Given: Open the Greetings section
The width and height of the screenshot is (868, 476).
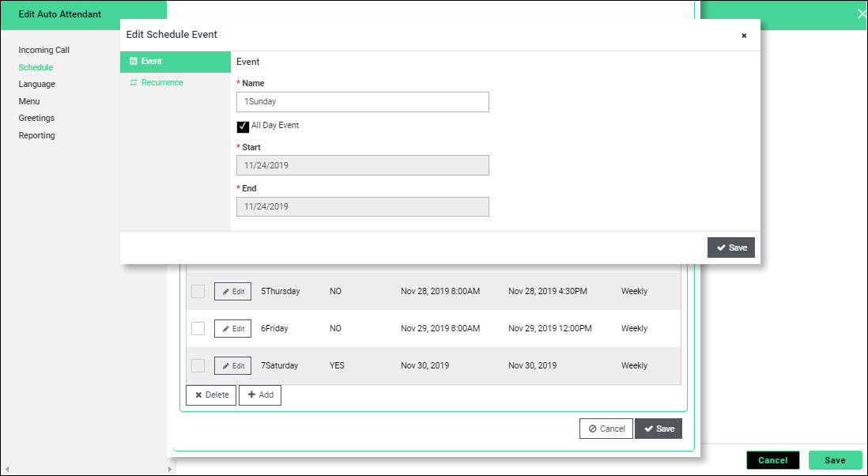Looking at the screenshot, I should (36, 118).
